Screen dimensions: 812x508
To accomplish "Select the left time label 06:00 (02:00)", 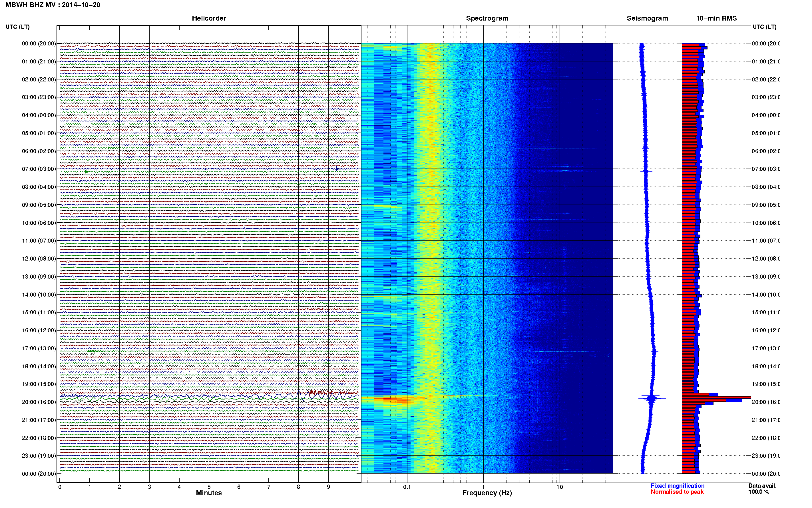I will click(x=39, y=151).
